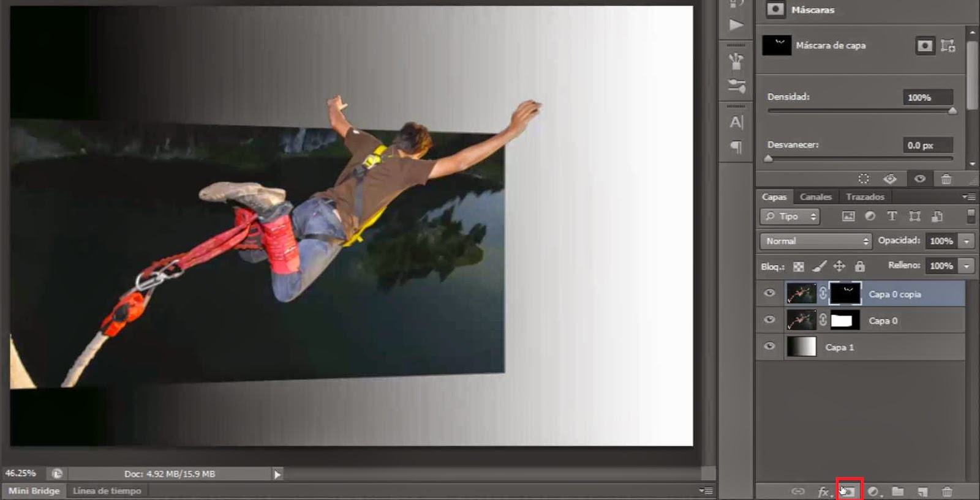Click the status bar export icon
The width and height of the screenshot is (980, 500).
click(x=57, y=474)
